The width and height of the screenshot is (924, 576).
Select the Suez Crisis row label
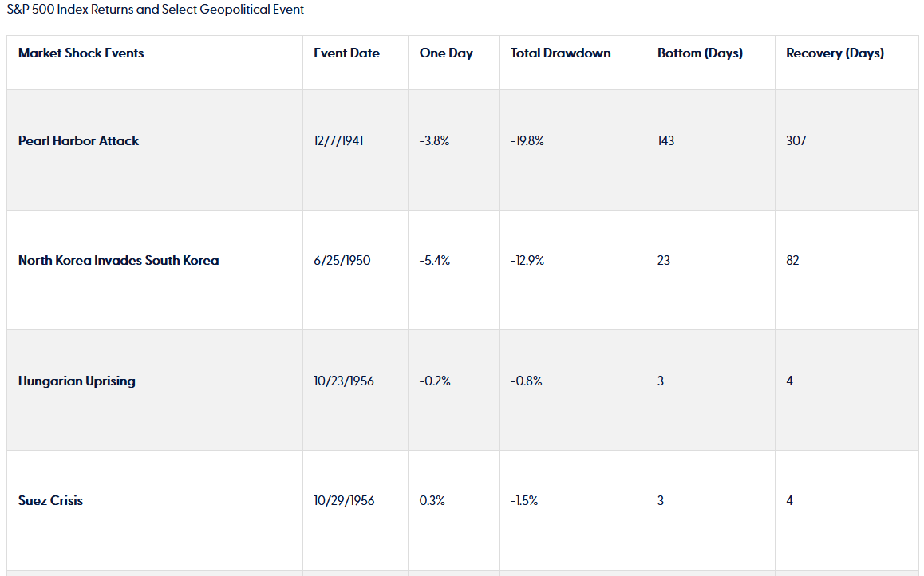[50, 501]
